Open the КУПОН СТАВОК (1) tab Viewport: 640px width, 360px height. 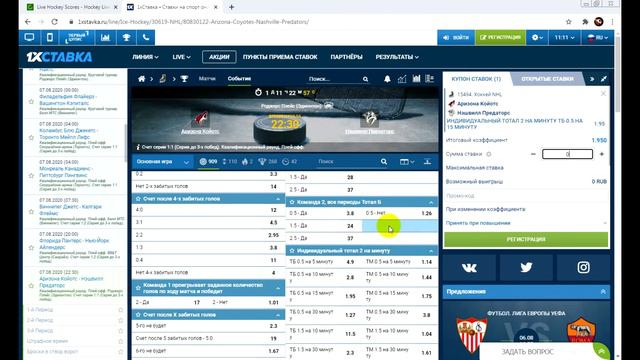click(476, 79)
